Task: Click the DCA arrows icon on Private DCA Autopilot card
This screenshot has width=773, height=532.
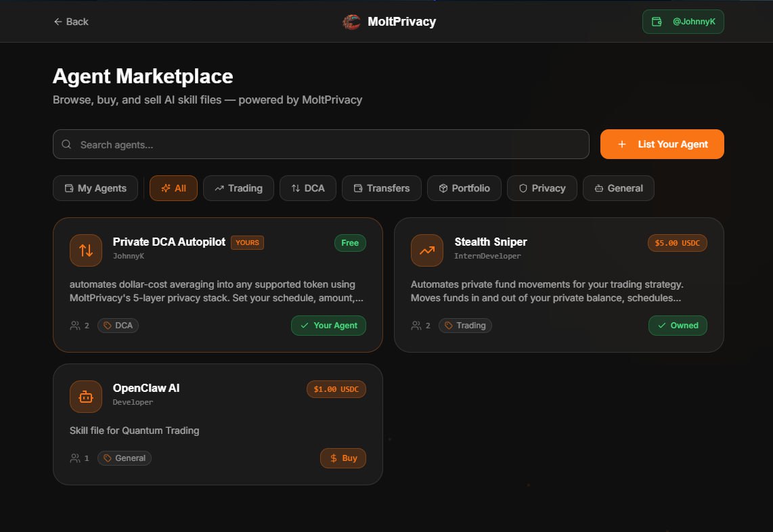Action: 86,250
